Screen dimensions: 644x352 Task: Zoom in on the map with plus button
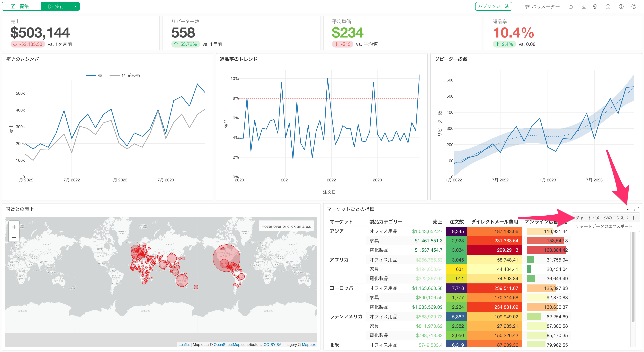pyautogui.click(x=14, y=227)
